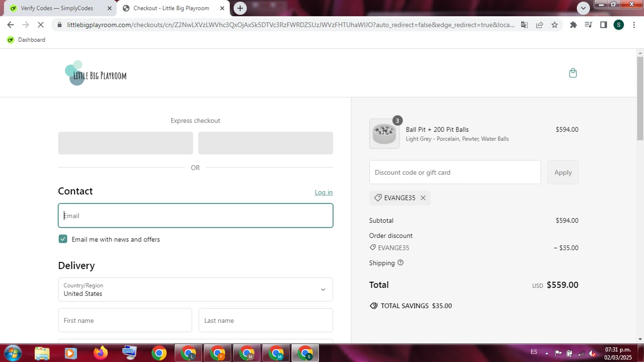Open the volume control in tray
The height and width of the screenshot is (362, 644).
[592, 353]
